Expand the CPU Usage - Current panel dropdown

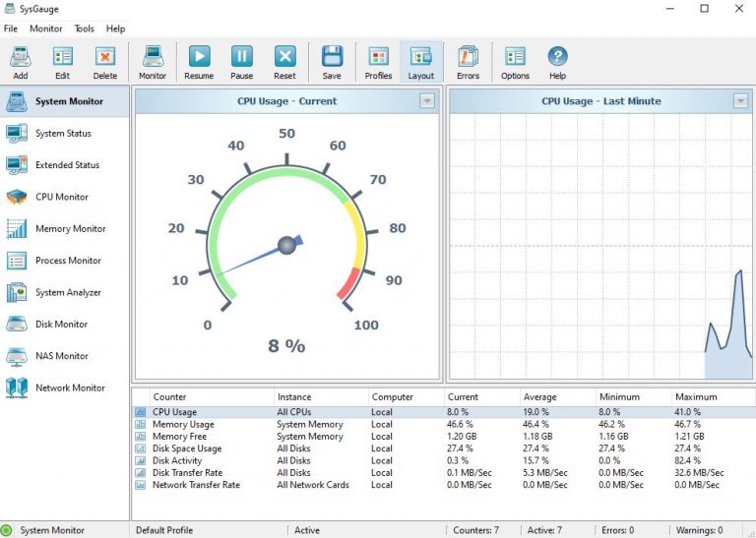click(x=426, y=101)
